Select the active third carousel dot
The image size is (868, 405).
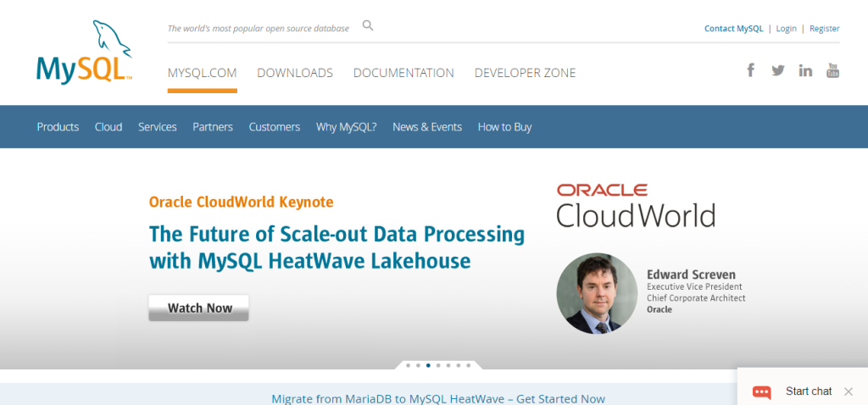coord(428,365)
